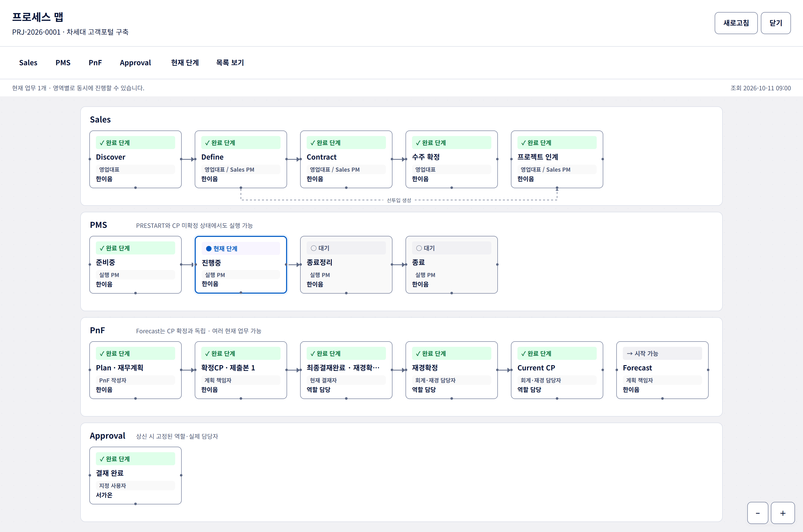The width and height of the screenshot is (803, 532).
Task: Select the Forecast 시작 가능 card
Action: pyautogui.click(x=662, y=370)
